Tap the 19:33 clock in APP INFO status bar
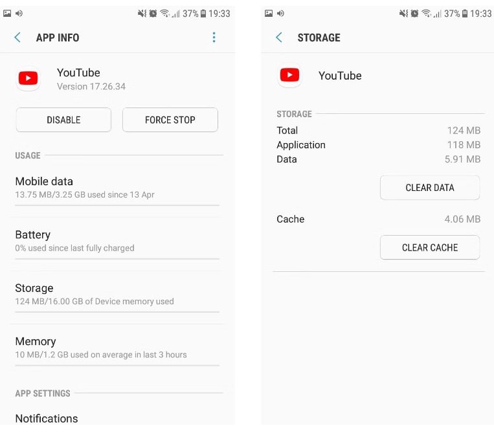 pos(219,14)
